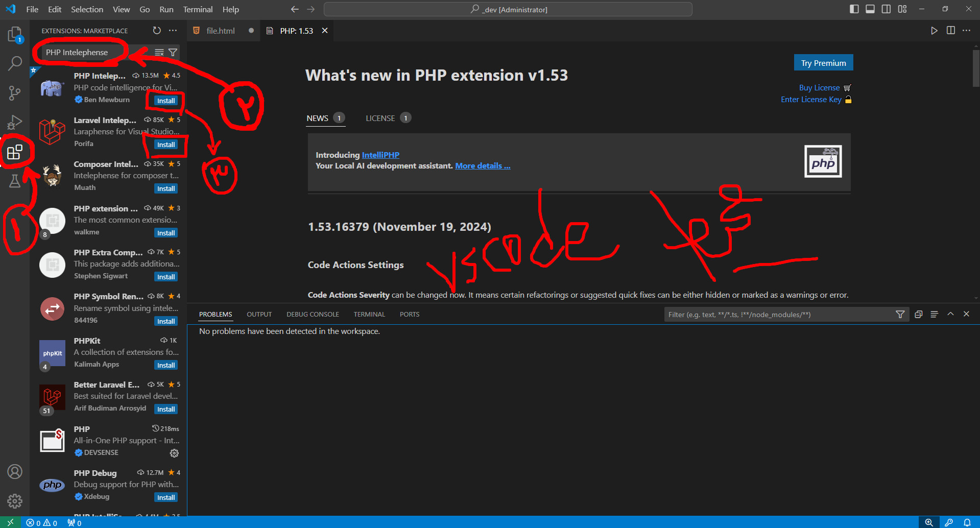This screenshot has height=528, width=980.
Task: Switch to the LICENSE tab
Action: (x=388, y=118)
